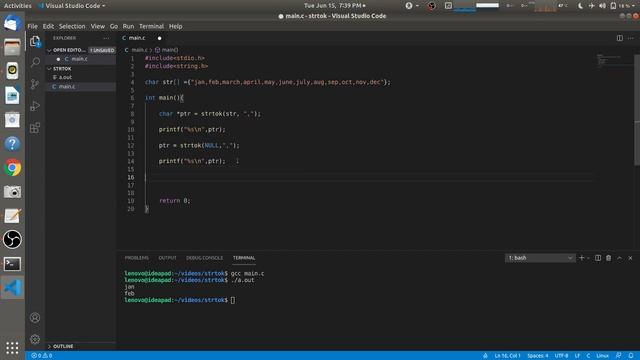The image size is (640, 360).
Task: Open notifications bell in status bar
Action: (631, 356)
